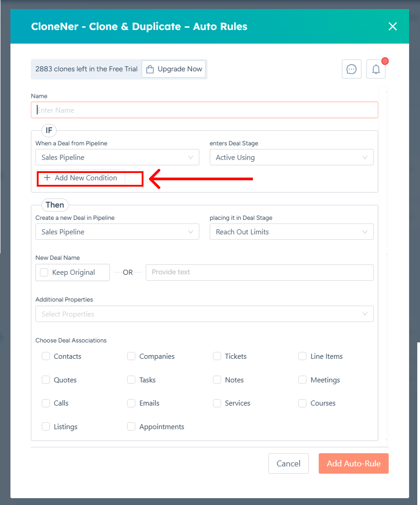Image resolution: width=420 pixels, height=505 pixels.
Task: Click the Add Auto-Rule button
Action: point(354,464)
